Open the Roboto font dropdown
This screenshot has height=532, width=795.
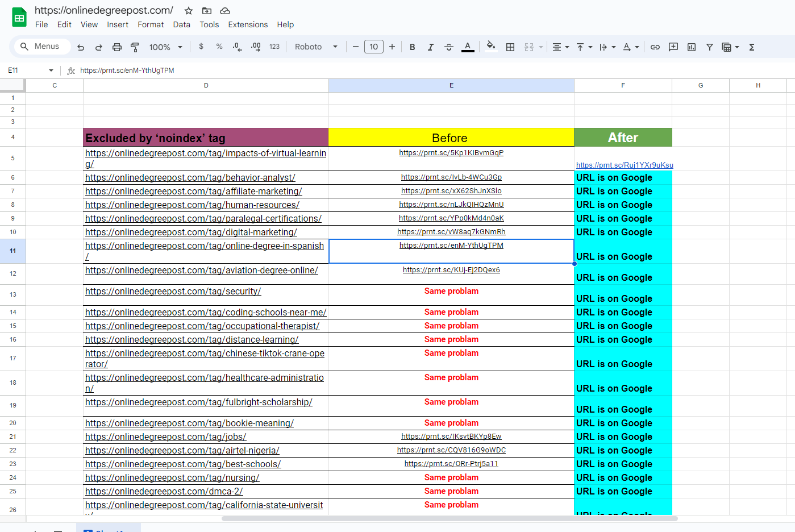coord(316,47)
